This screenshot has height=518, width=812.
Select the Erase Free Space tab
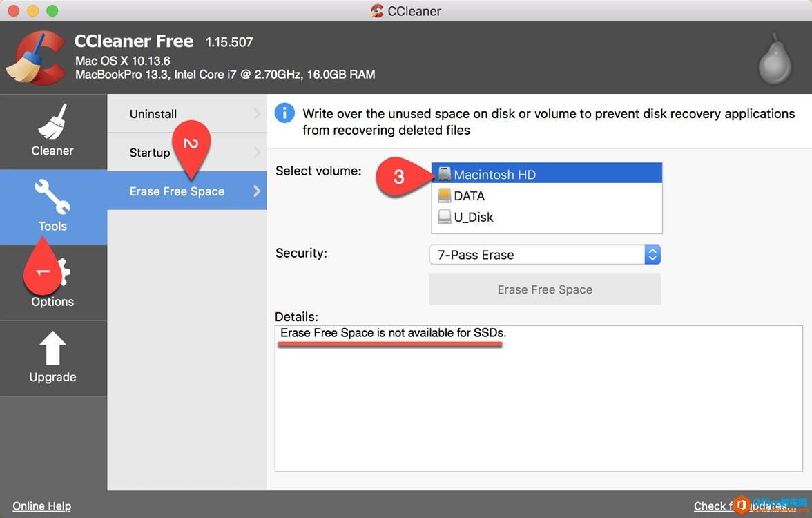tap(187, 191)
